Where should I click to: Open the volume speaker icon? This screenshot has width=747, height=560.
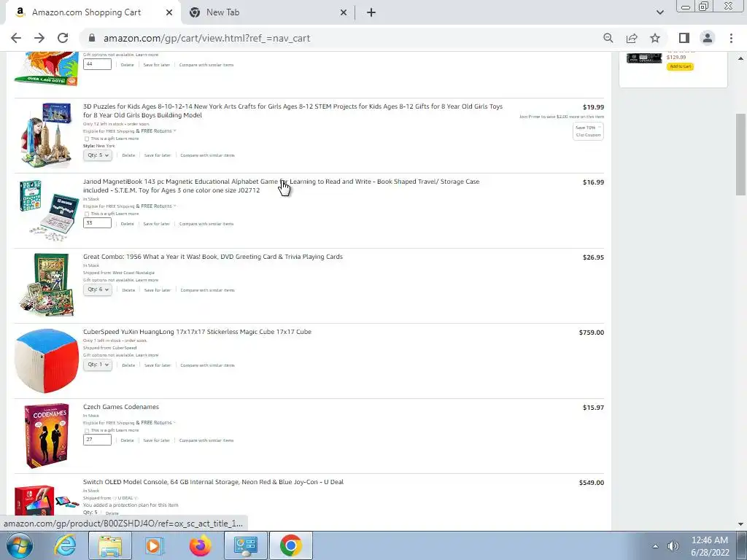(x=673, y=546)
